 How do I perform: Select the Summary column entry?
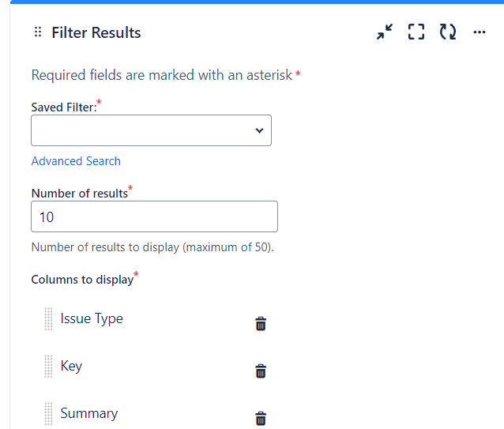coord(89,414)
